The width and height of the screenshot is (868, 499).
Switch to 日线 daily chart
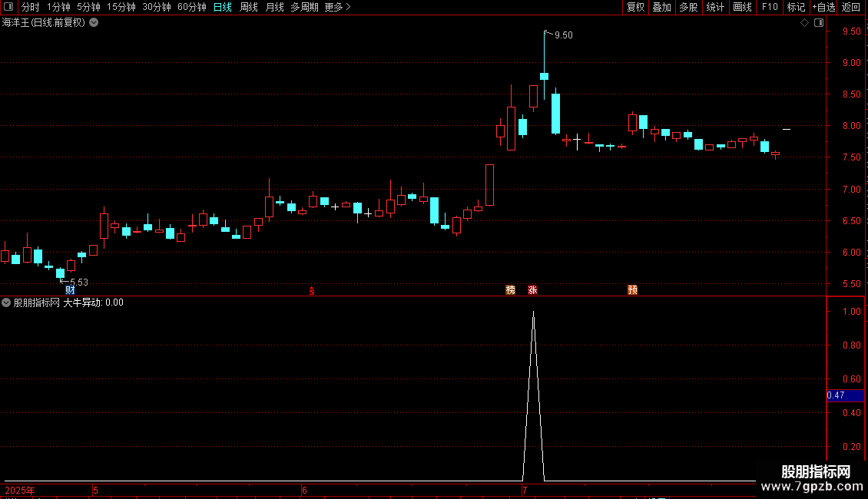pos(223,7)
